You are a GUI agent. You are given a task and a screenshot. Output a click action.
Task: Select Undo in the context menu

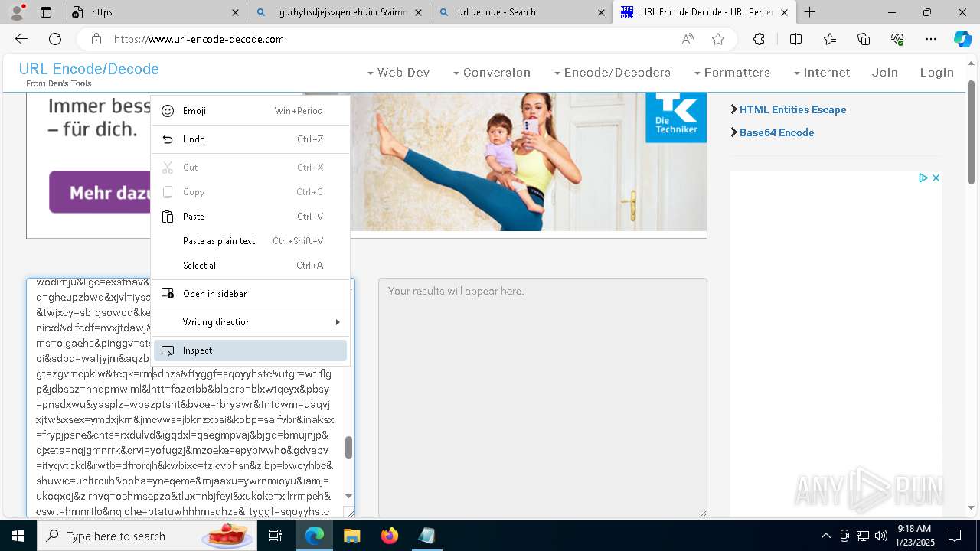250,139
